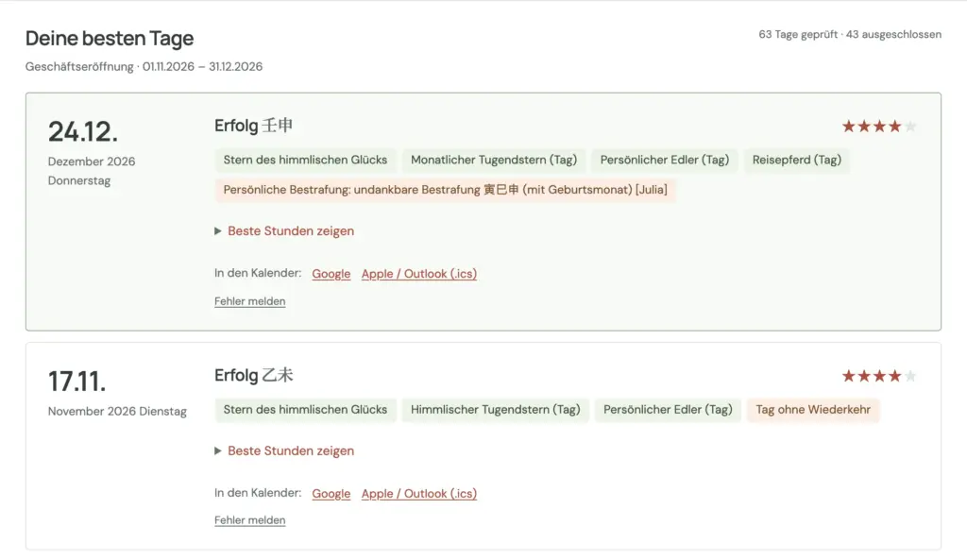Viewport: 967px width, 560px height.
Task: Add 24.12. to Google calendar
Action: point(331,274)
